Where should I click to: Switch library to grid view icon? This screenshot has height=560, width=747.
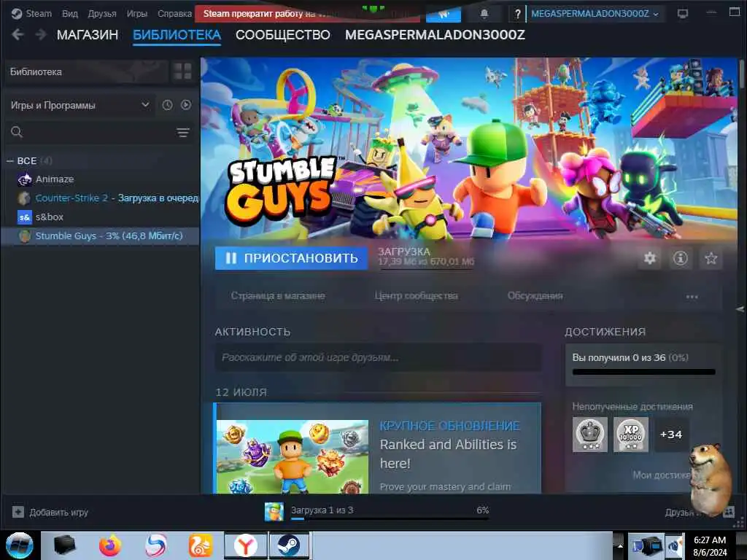[182, 72]
